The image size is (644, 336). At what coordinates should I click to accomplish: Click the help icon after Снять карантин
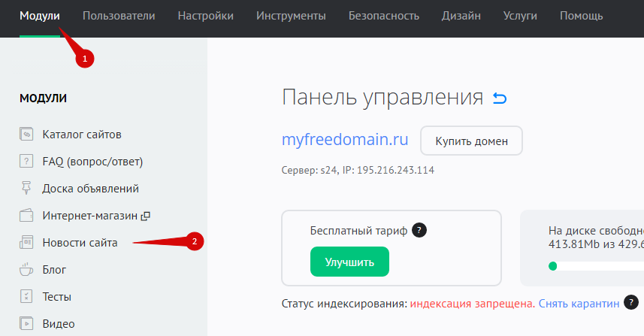(x=630, y=303)
